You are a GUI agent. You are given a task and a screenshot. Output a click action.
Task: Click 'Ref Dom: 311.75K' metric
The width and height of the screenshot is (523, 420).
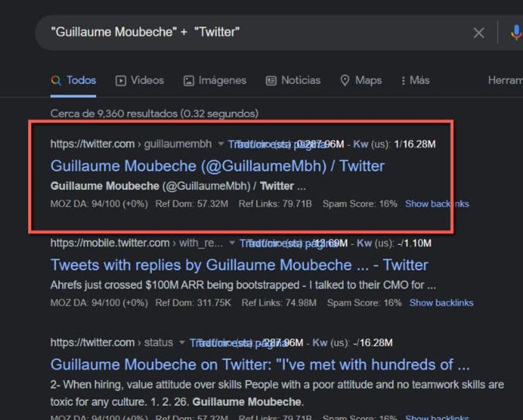coord(193,303)
